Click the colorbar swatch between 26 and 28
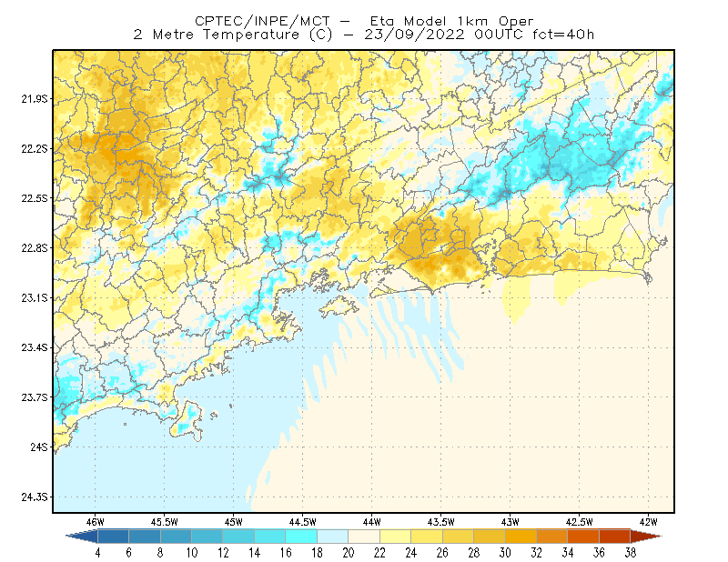Screen dimensions: 728x562 click(x=458, y=537)
